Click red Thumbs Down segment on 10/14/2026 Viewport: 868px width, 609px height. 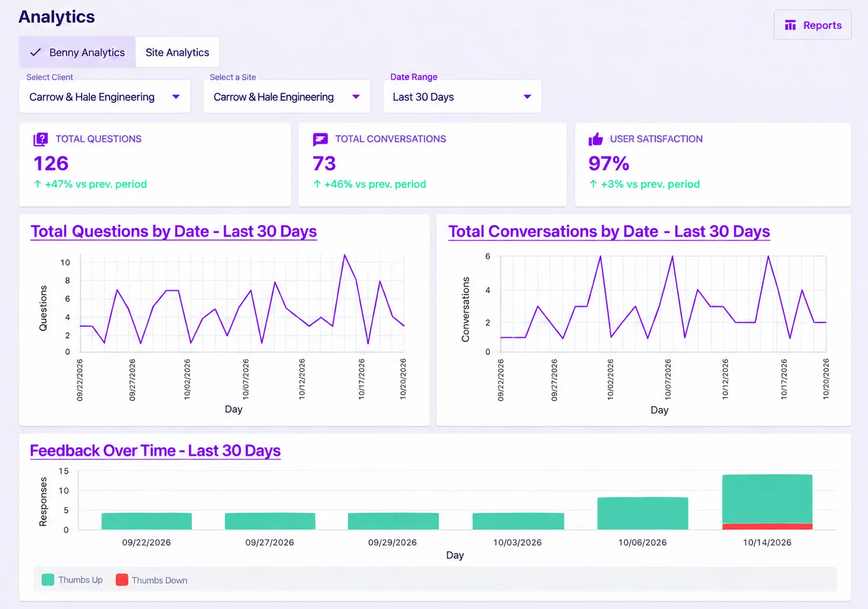pyautogui.click(x=767, y=527)
